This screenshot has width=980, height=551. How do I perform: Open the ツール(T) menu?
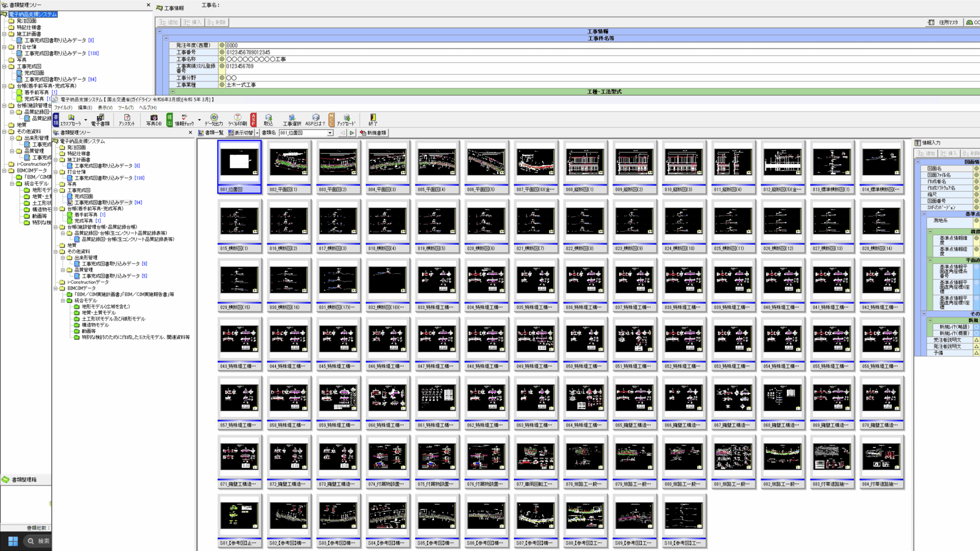coord(126,108)
